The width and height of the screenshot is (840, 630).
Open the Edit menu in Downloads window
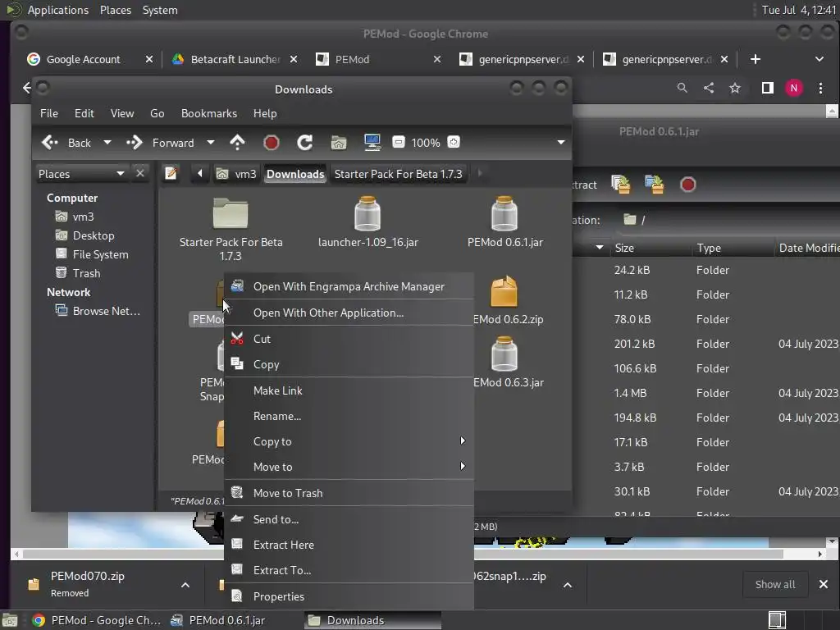coord(84,113)
